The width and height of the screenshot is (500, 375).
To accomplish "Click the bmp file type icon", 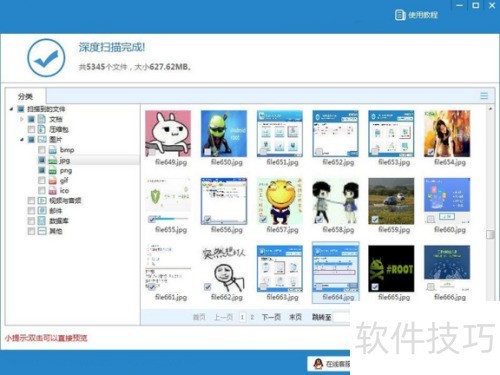I will [53, 150].
